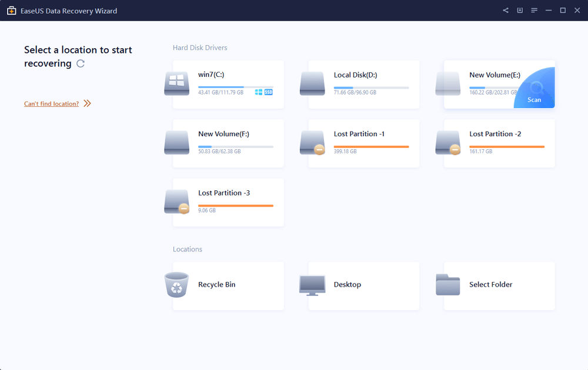Click the '71.66 GB/96.90 GB' size text

point(355,93)
